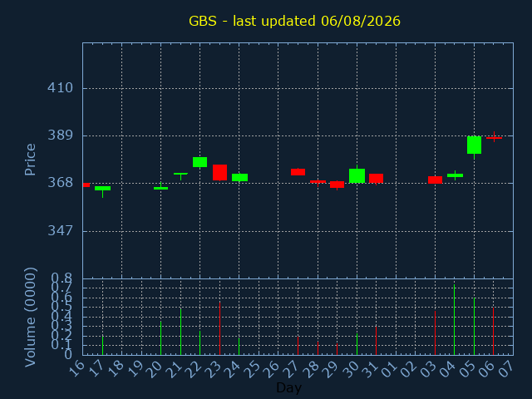This screenshot has height=399, width=532.
Task: Click the 347 price axis label
Action: coord(60,231)
